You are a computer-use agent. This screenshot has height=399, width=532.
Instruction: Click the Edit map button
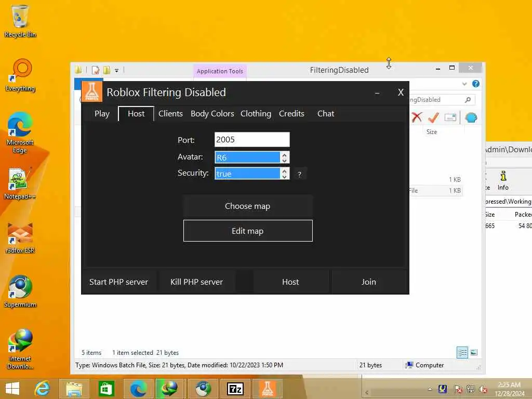[248, 231]
